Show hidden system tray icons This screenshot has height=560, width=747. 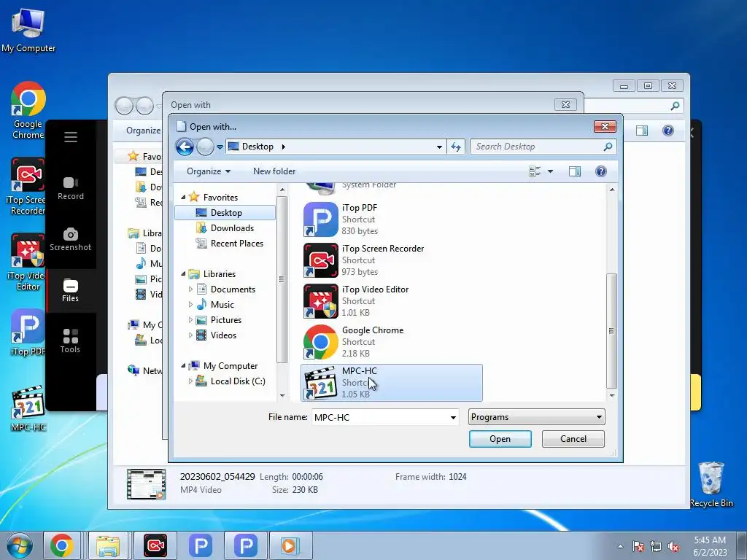[620, 546]
